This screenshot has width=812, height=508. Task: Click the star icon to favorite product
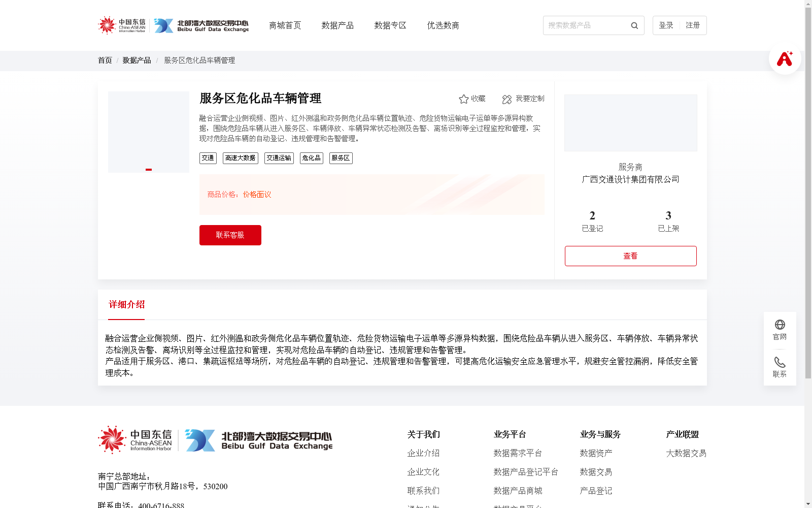pyautogui.click(x=464, y=99)
